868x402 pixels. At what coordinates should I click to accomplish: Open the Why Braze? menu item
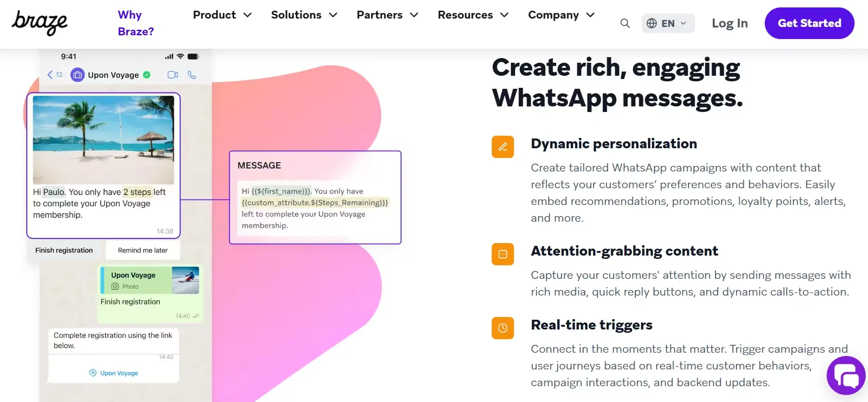point(135,23)
